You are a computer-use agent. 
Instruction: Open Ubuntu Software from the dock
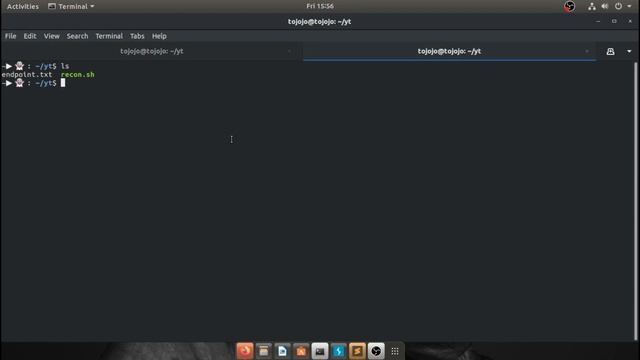[x=301, y=351]
